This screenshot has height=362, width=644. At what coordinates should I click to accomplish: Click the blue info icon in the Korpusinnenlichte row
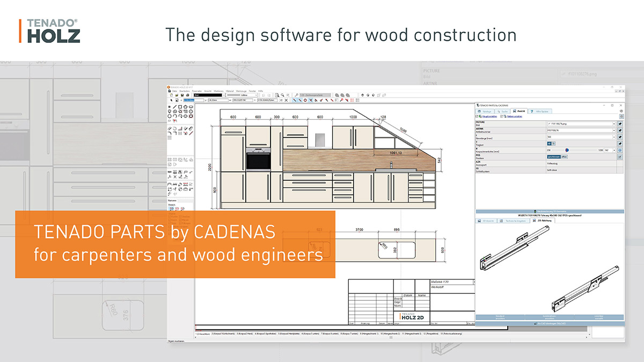(620, 150)
